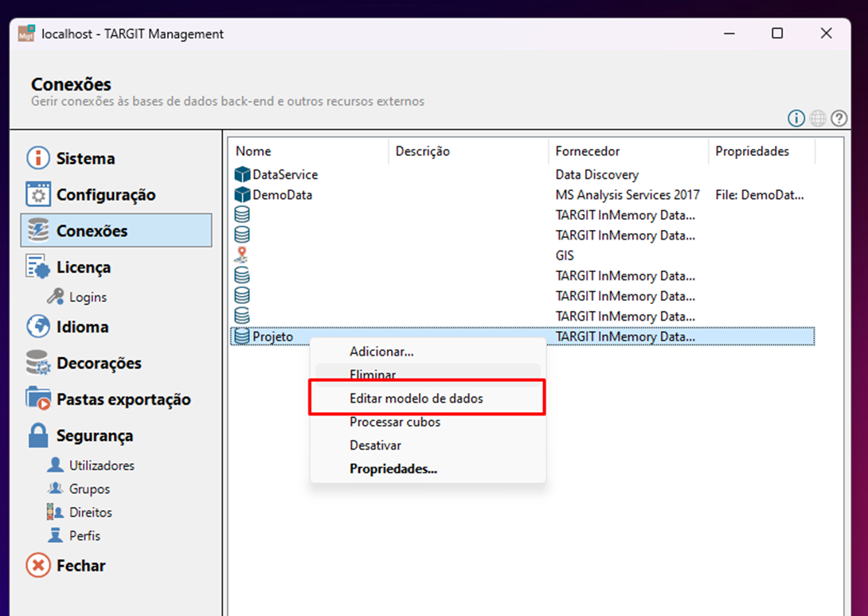Image resolution: width=868 pixels, height=616 pixels.
Task: Minimize the TARGIT Management window
Action: click(729, 33)
